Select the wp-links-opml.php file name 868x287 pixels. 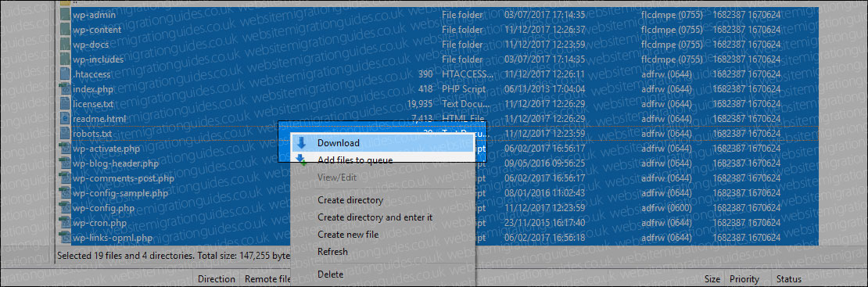coord(113,239)
